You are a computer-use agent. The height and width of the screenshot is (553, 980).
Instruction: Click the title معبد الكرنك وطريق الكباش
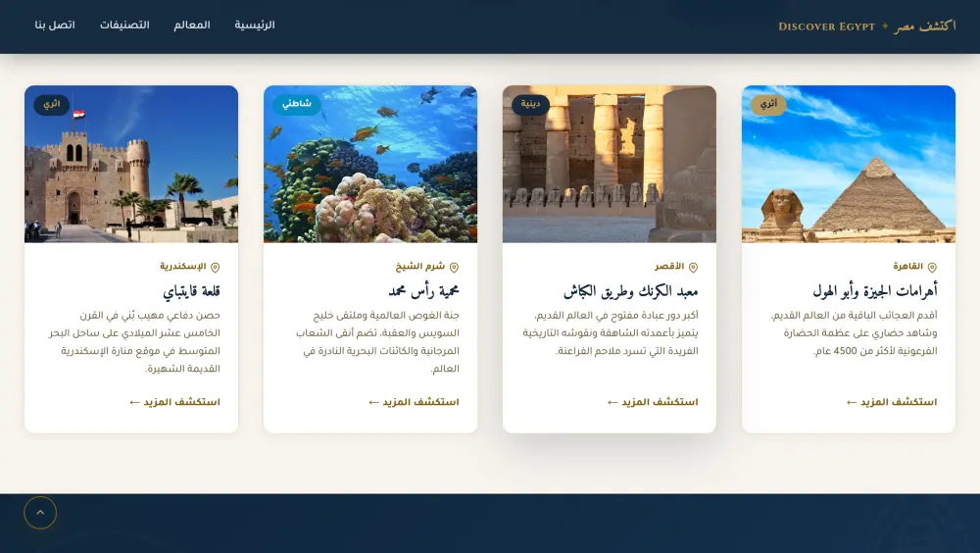tap(630, 291)
